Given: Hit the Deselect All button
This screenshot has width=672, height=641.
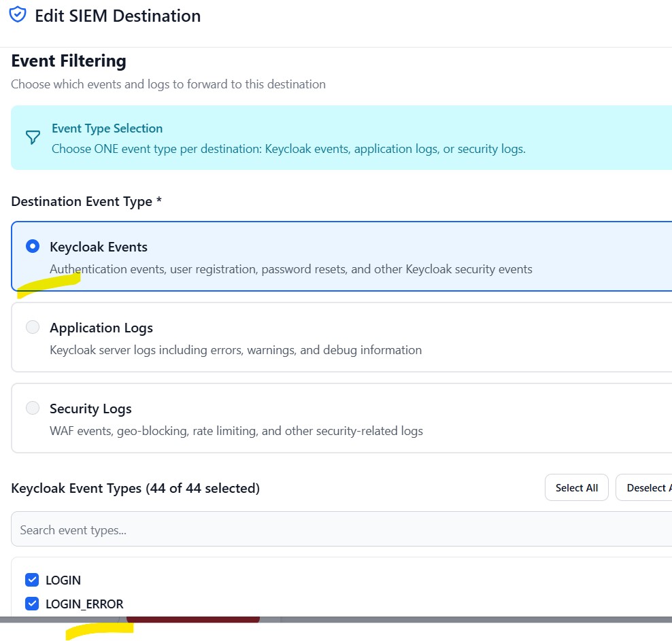Looking at the screenshot, I should click(x=643, y=487).
